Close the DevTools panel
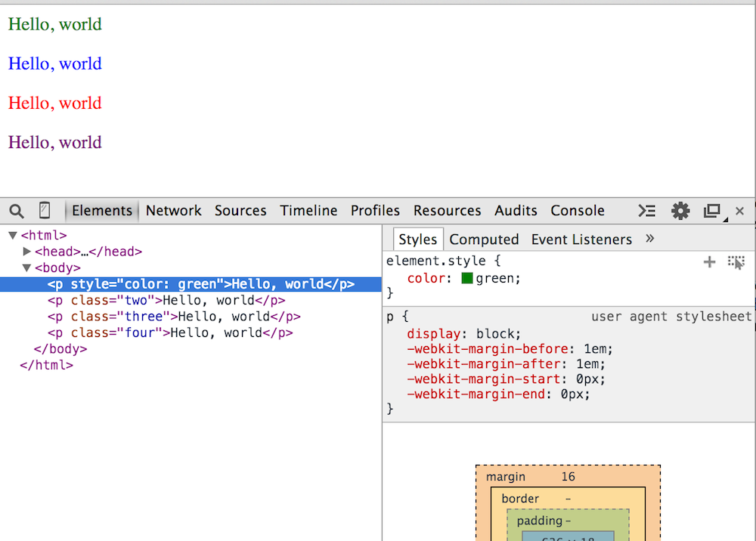The image size is (756, 541). pos(739,211)
